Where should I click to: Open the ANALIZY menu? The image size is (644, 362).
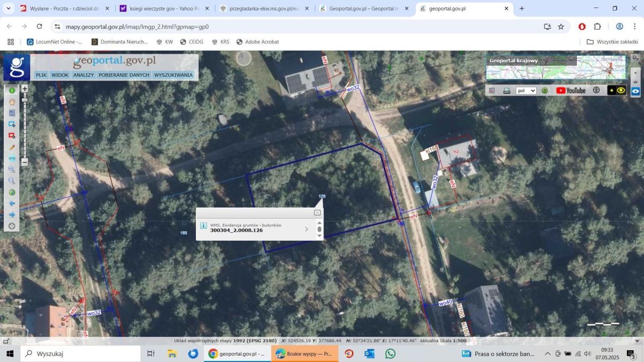click(84, 75)
